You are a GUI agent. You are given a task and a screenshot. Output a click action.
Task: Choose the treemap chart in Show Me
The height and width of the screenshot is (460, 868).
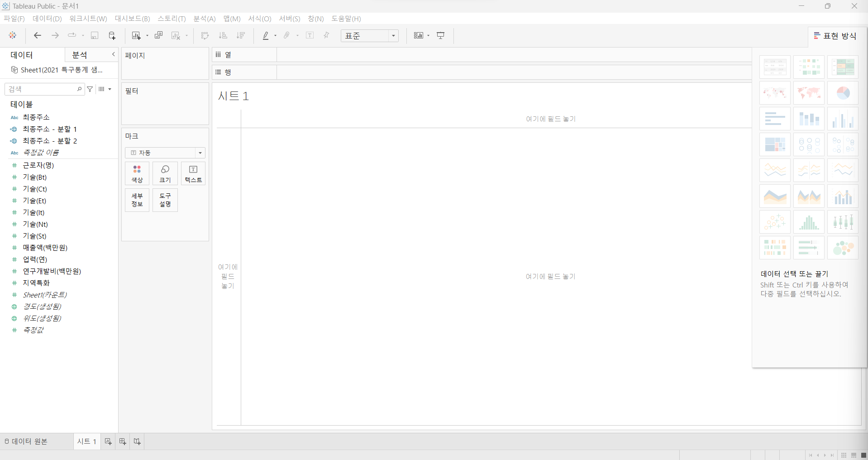point(775,144)
